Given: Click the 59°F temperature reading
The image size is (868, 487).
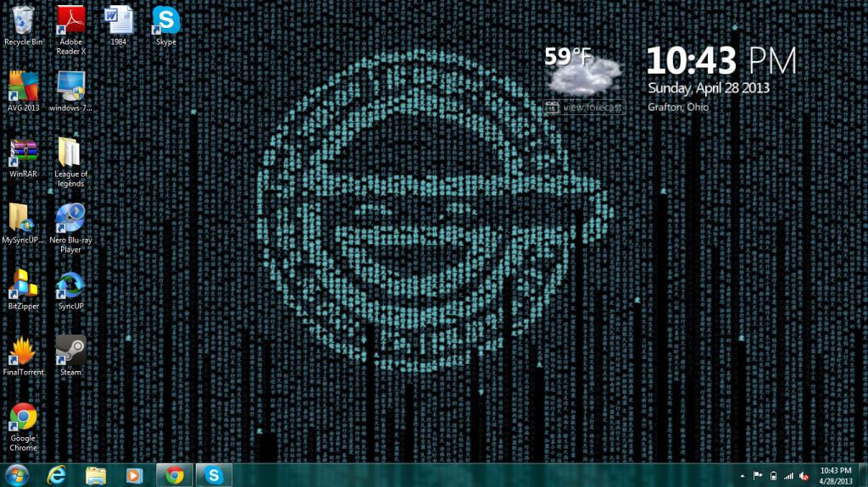Looking at the screenshot, I should coord(568,57).
